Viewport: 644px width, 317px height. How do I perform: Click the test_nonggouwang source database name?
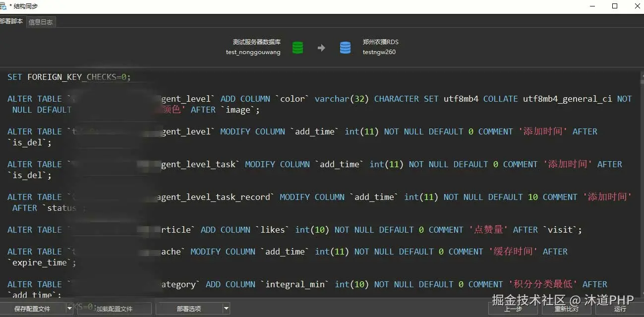click(x=253, y=52)
